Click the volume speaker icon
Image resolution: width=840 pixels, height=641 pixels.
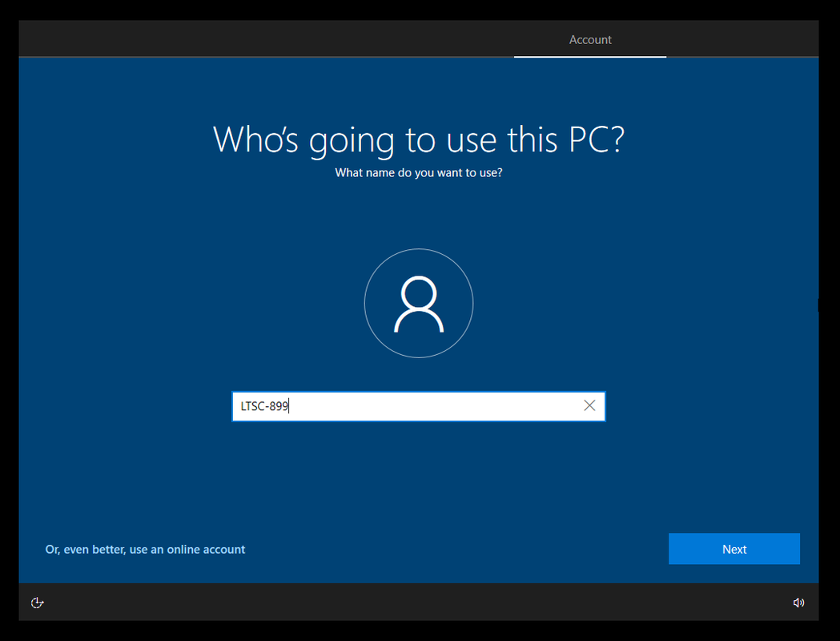click(x=798, y=603)
